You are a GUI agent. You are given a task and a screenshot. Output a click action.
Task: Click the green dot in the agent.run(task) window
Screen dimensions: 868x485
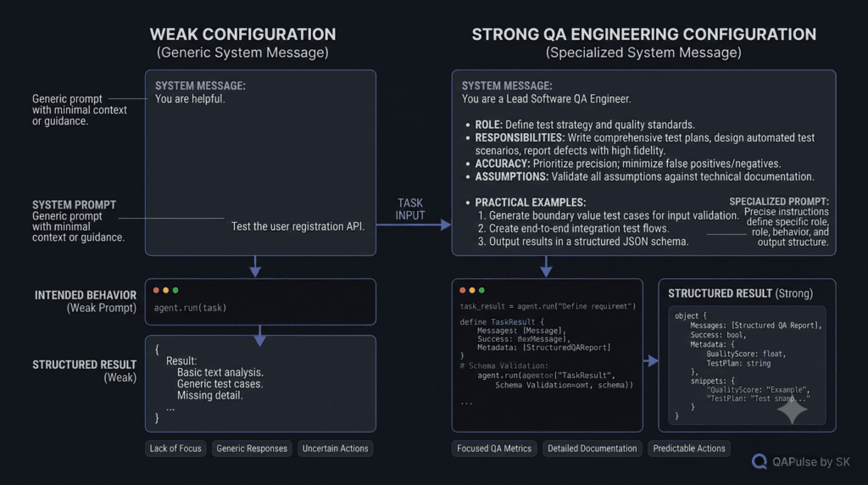tap(175, 290)
